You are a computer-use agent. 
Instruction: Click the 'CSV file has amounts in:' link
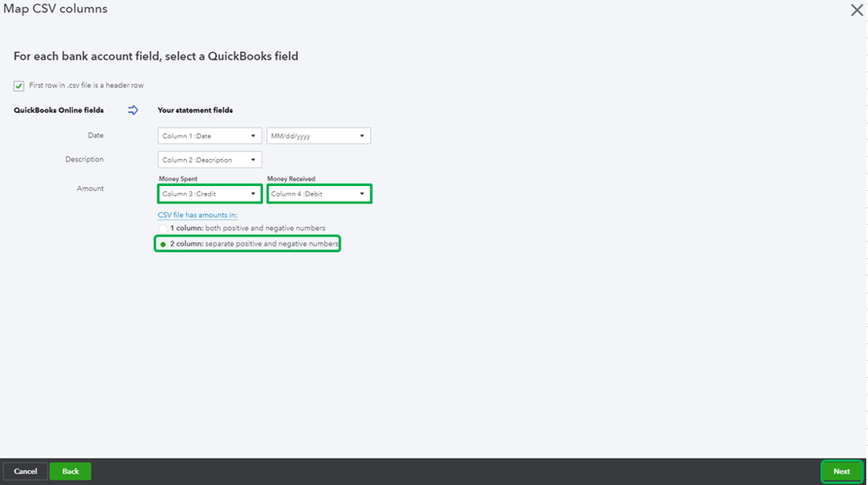click(x=197, y=215)
